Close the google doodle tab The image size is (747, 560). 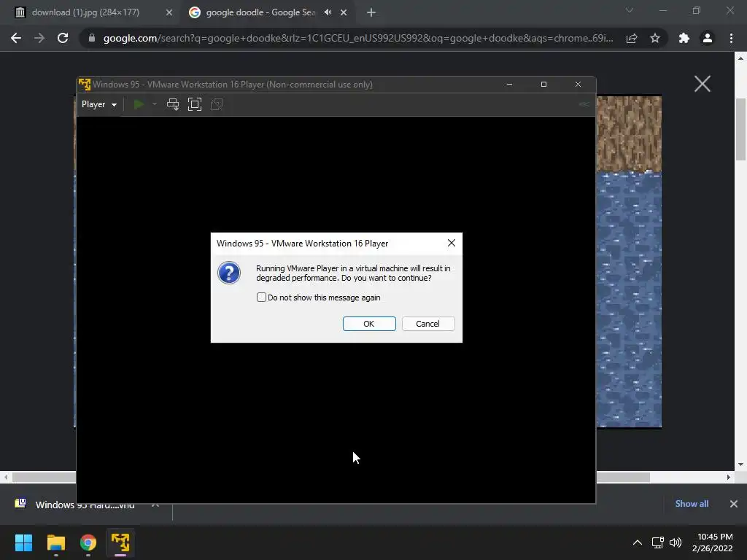pyautogui.click(x=344, y=13)
